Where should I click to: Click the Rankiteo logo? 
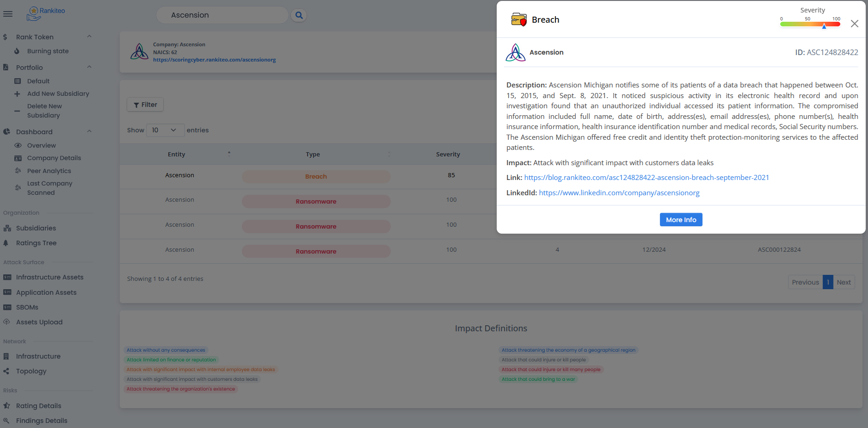tap(46, 13)
